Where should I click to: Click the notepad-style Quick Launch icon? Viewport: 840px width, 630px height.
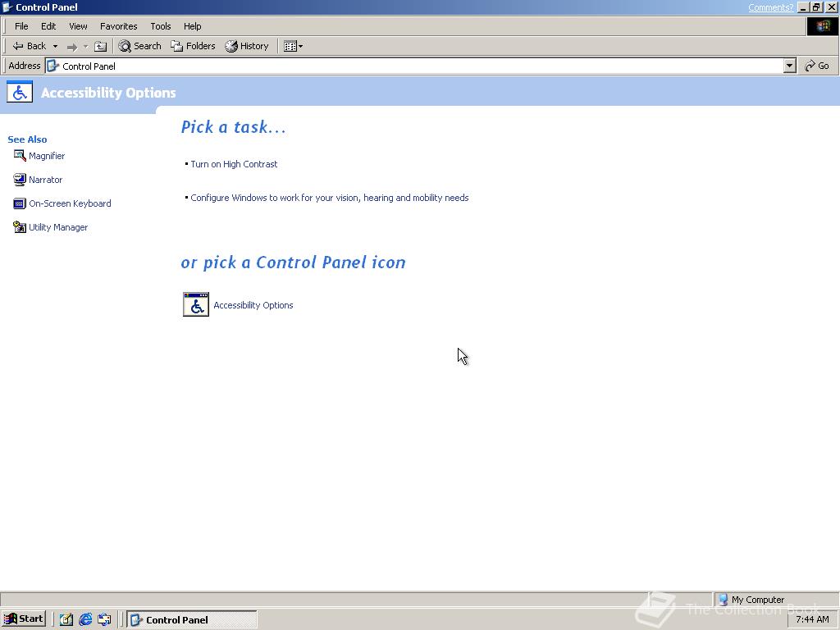pyautogui.click(x=66, y=619)
